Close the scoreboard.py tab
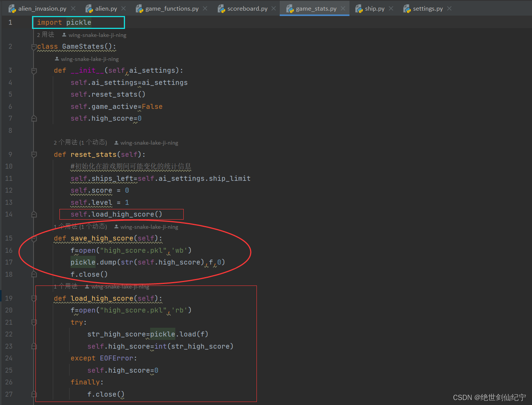Viewport: 532px width, 405px height. click(x=274, y=8)
